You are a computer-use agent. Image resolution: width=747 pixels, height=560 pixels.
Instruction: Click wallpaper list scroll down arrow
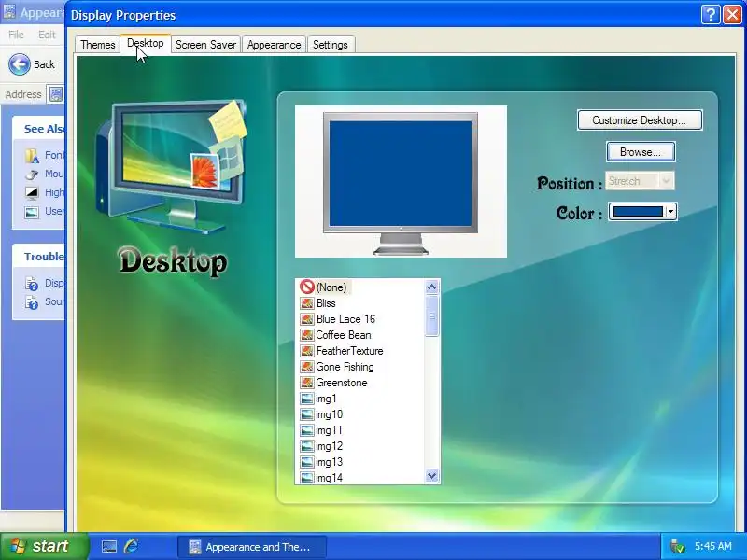[432, 476]
